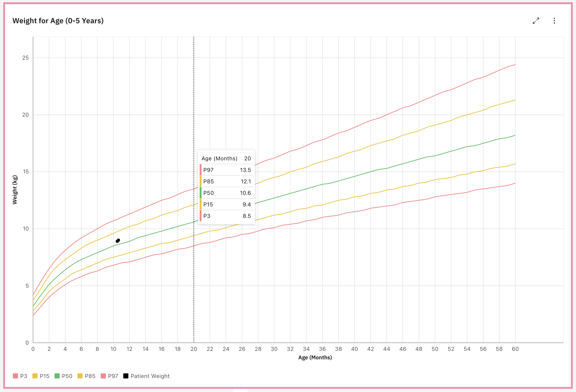This screenshot has width=576, height=392.
Task: Click the 60 month x-axis tick label
Action: point(515,349)
